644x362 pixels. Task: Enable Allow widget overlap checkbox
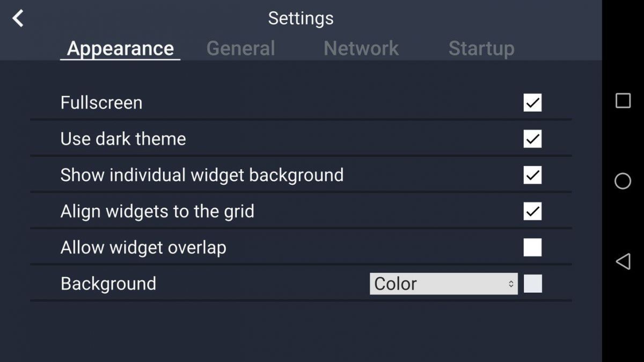point(532,248)
